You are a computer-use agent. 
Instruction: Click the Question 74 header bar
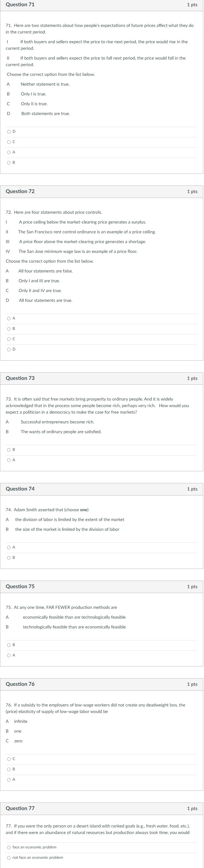[102, 489]
